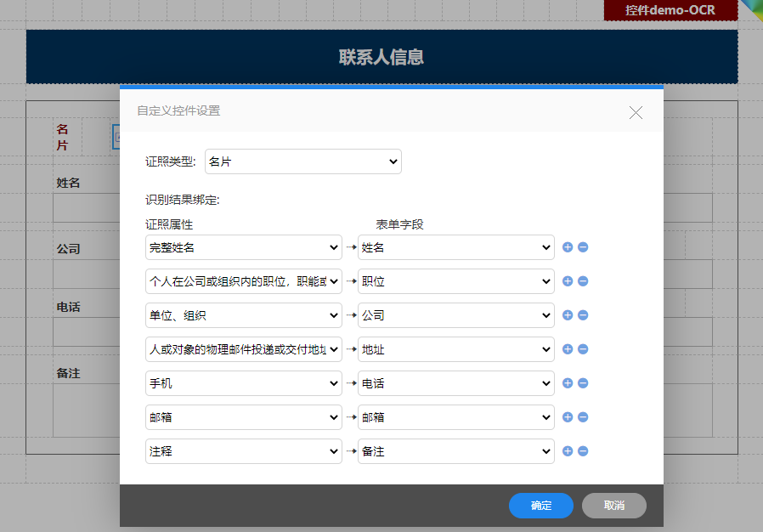The height and width of the screenshot is (532, 763).
Task: Delete the 邮箱 binding row
Action: pos(583,417)
